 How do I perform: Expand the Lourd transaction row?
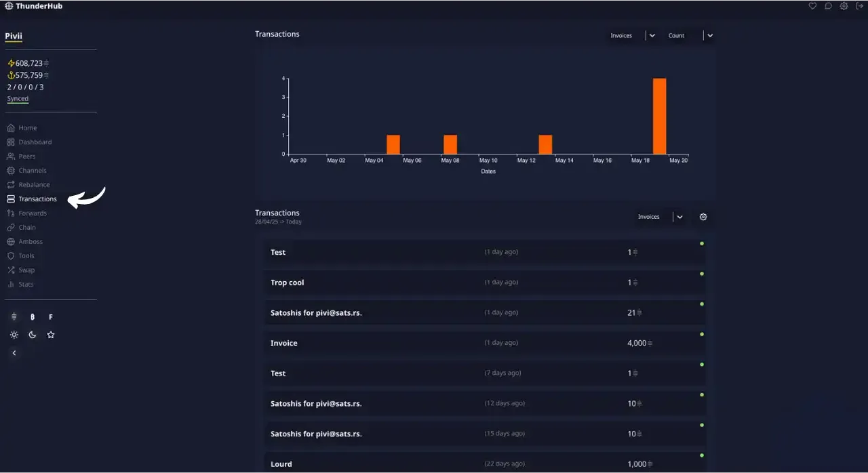pos(485,463)
